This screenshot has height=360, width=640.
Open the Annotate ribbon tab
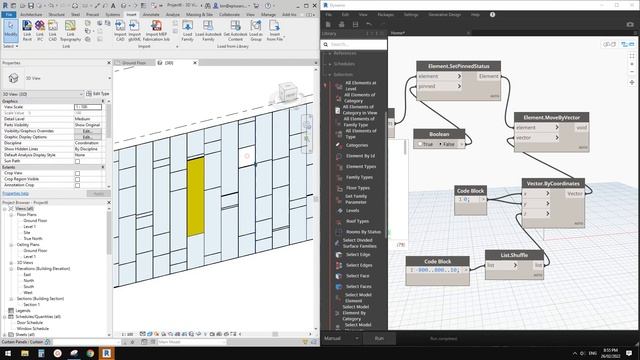[151, 15]
